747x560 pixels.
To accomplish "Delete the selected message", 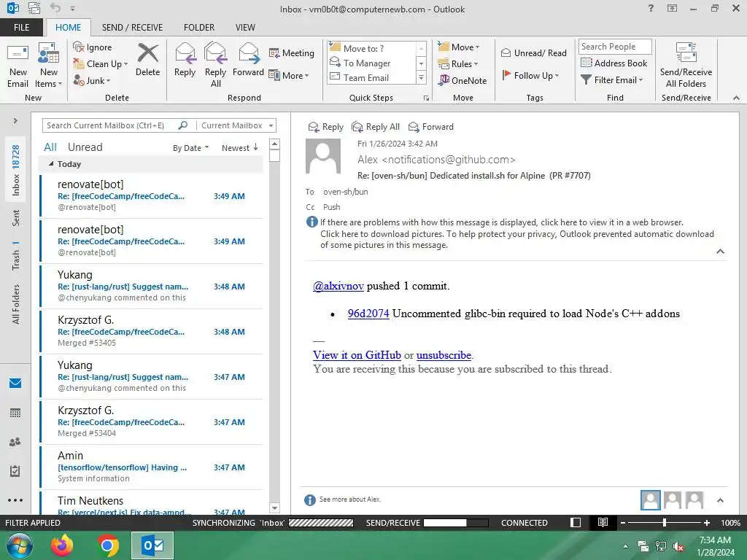I will pos(147,61).
